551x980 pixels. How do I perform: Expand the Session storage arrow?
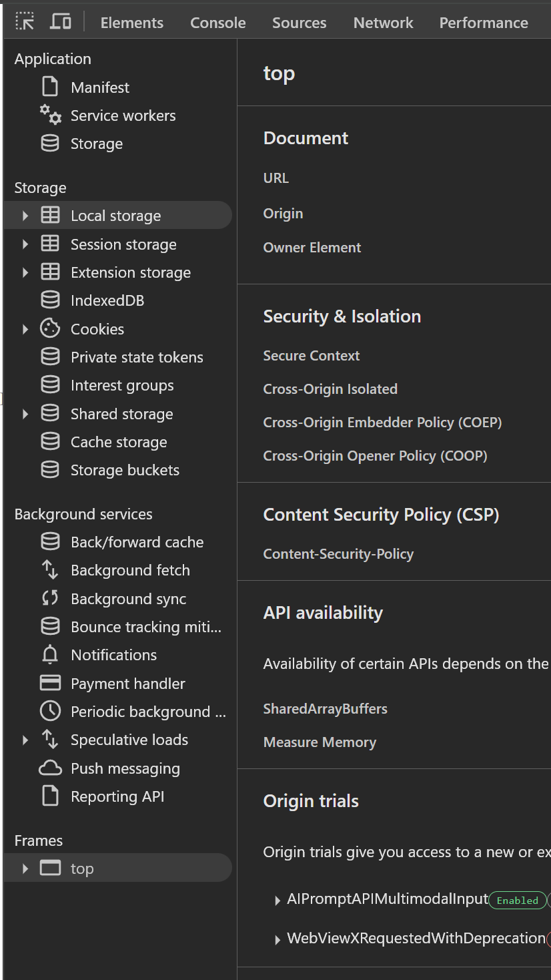(x=25, y=244)
